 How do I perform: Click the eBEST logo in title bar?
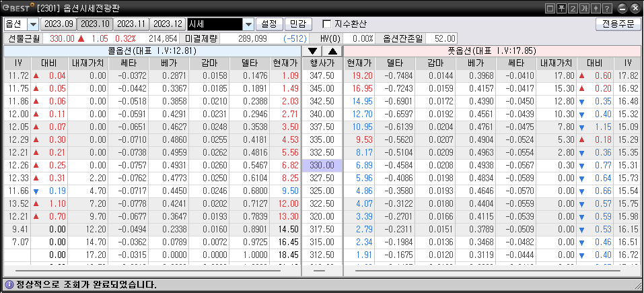click(x=20, y=8)
